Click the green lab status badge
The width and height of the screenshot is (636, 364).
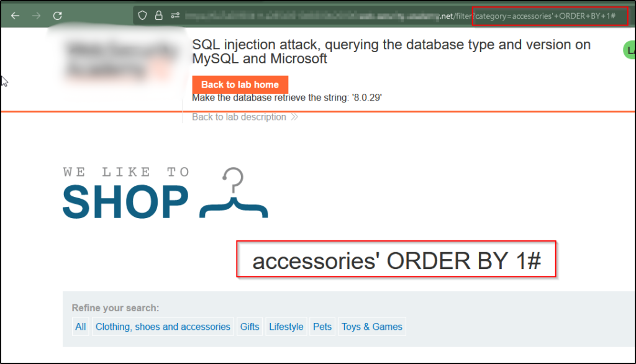click(629, 50)
